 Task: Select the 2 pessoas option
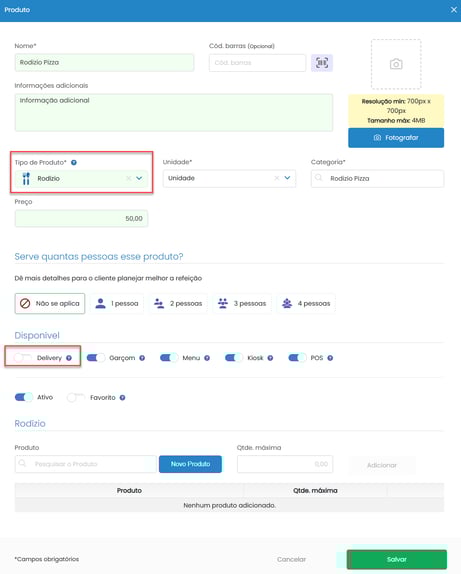tap(178, 303)
